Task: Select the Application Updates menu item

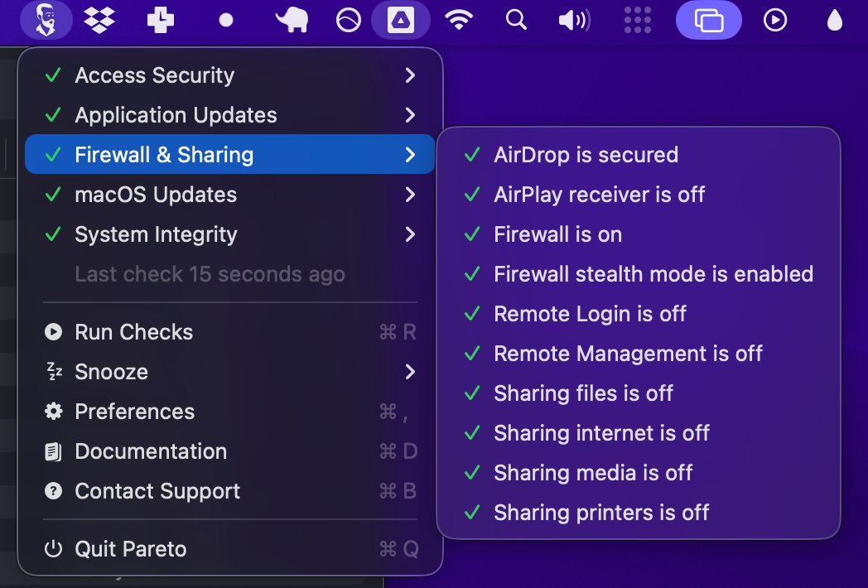Action: (x=229, y=115)
